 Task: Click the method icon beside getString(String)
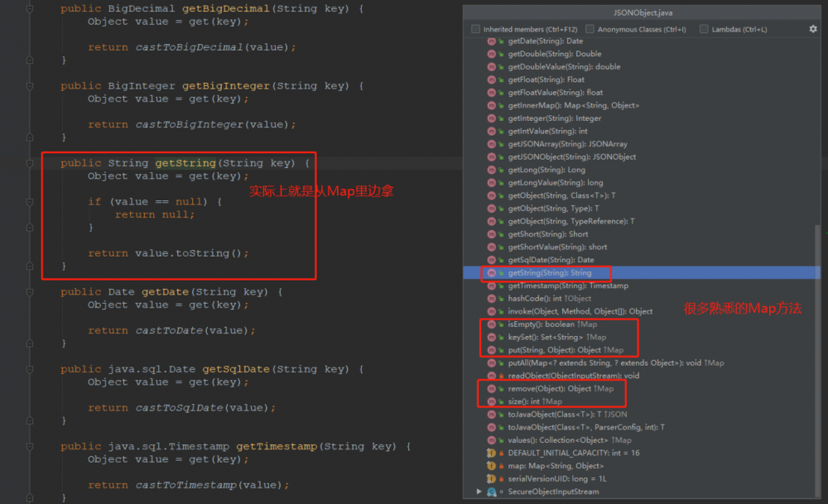point(493,272)
